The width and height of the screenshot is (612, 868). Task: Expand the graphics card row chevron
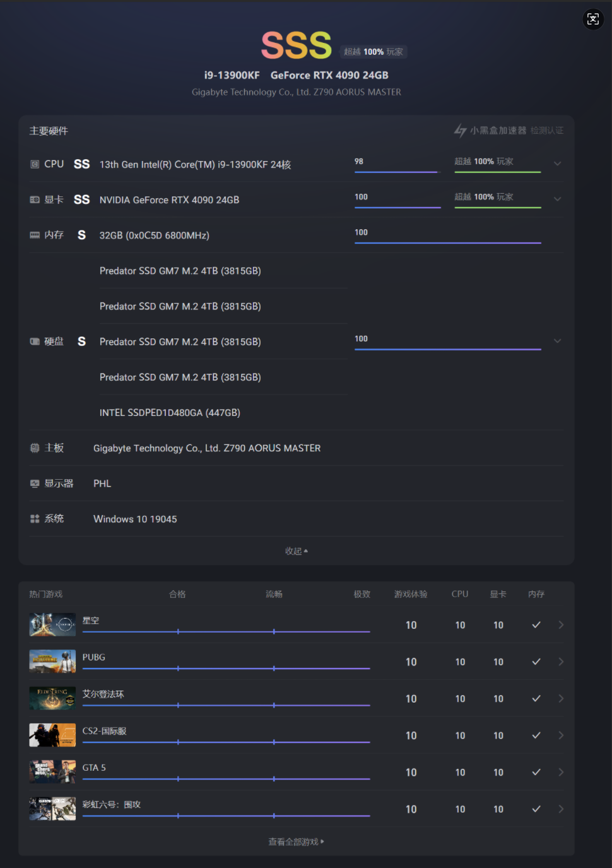pos(557,199)
